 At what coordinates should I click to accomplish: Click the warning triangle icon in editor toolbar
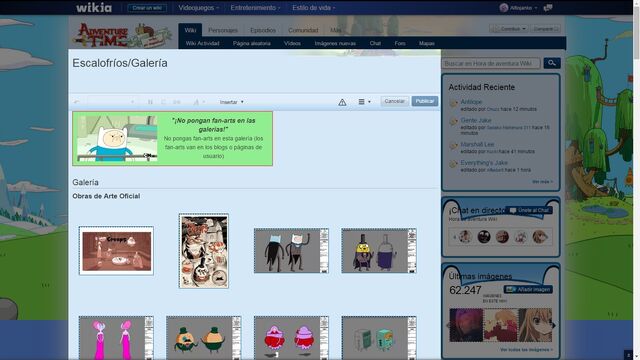pos(342,102)
